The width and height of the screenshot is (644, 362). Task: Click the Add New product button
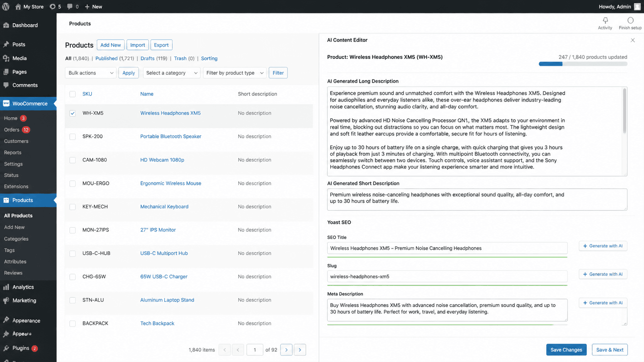[x=111, y=45]
